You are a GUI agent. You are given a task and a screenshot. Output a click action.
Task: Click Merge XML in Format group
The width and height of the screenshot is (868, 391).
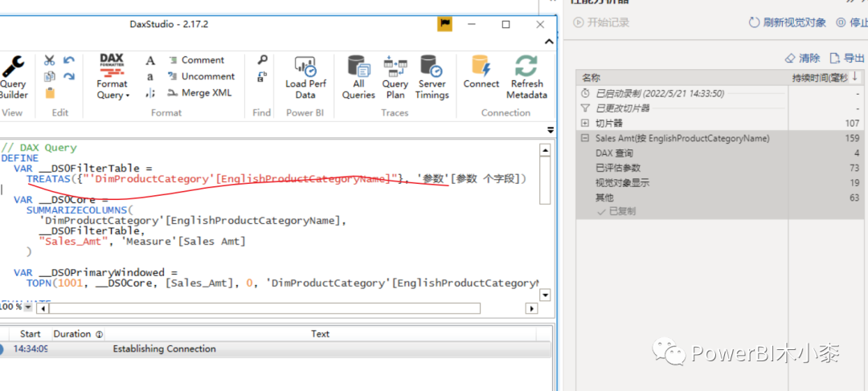coord(199,93)
